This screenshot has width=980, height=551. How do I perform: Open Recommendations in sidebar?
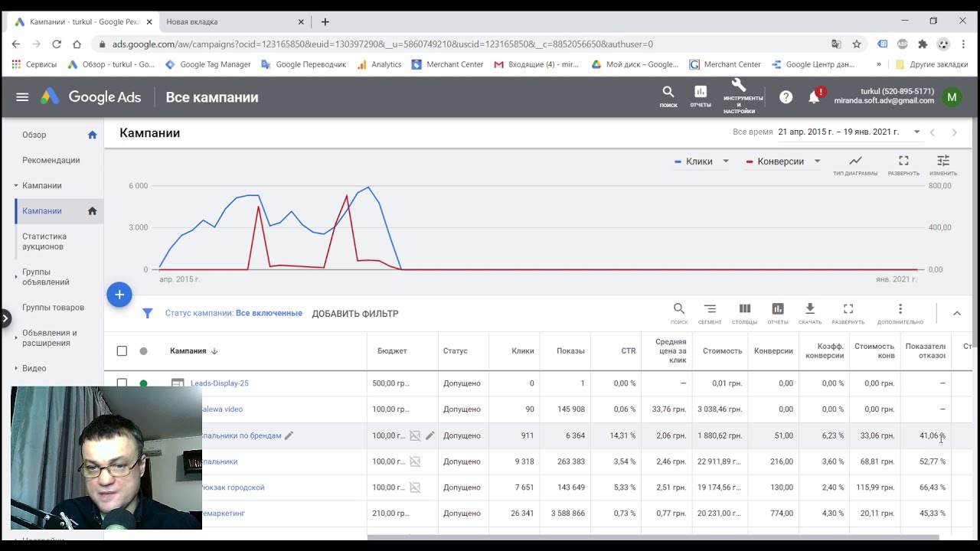pos(53,160)
